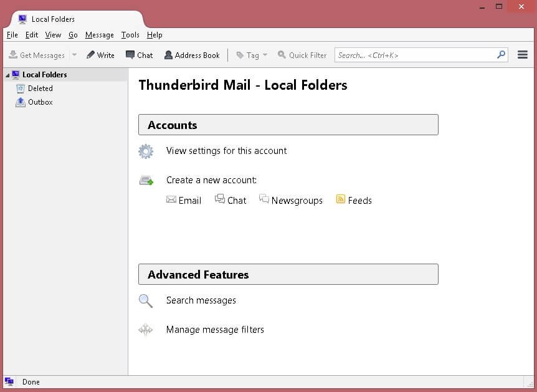This screenshot has height=392, width=537.
Task: Click the Manage message filters arrows icon
Action: pos(146,330)
